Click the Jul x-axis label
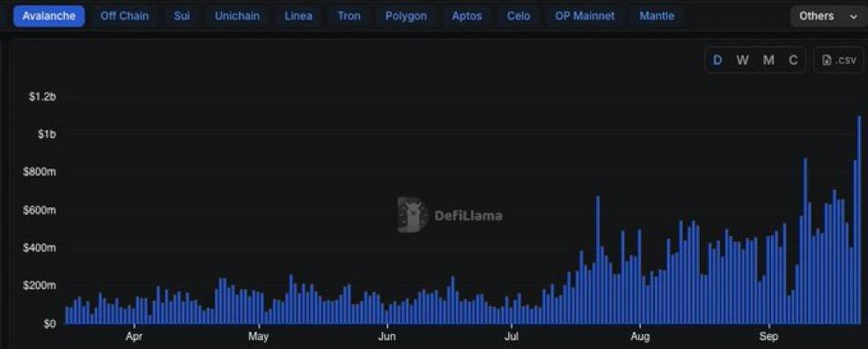The image size is (868, 349). click(x=511, y=337)
